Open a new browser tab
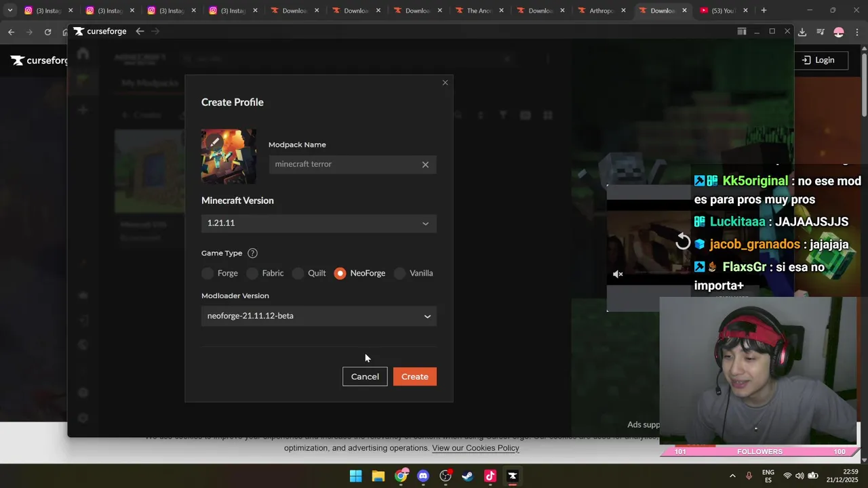This screenshot has width=868, height=488. 764,10
